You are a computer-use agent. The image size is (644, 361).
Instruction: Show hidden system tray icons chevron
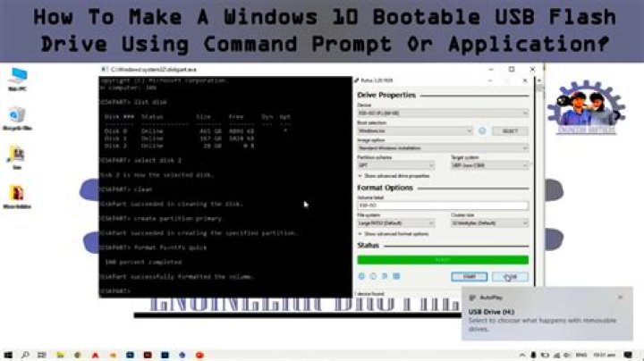[x=522, y=355]
